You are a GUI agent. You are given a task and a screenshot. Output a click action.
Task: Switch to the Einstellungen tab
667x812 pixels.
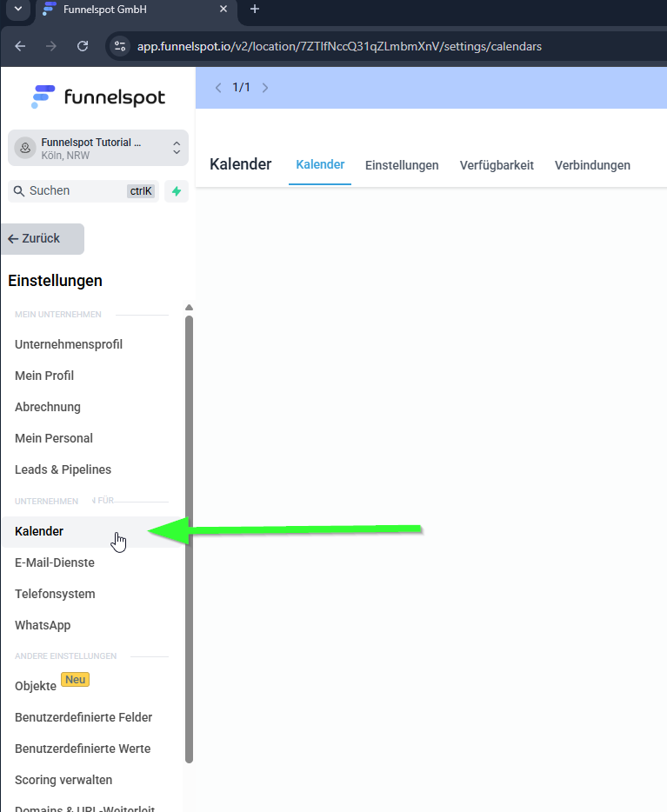(x=402, y=165)
